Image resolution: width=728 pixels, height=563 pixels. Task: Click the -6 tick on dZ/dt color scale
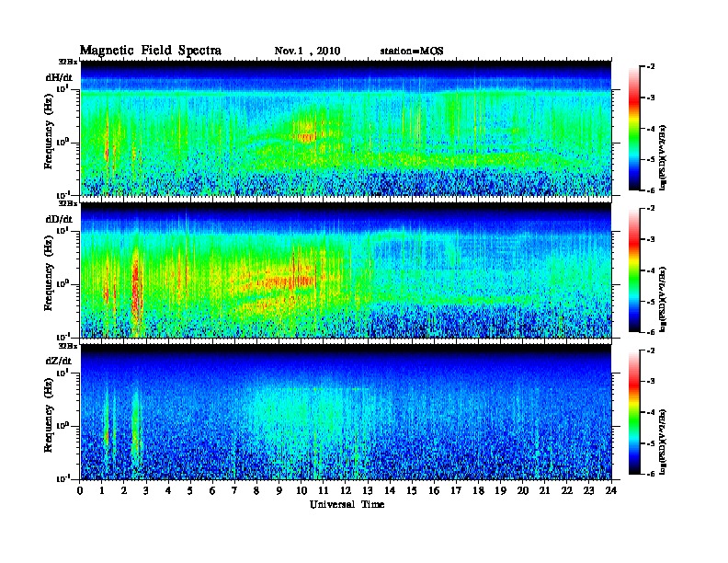(651, 474)
